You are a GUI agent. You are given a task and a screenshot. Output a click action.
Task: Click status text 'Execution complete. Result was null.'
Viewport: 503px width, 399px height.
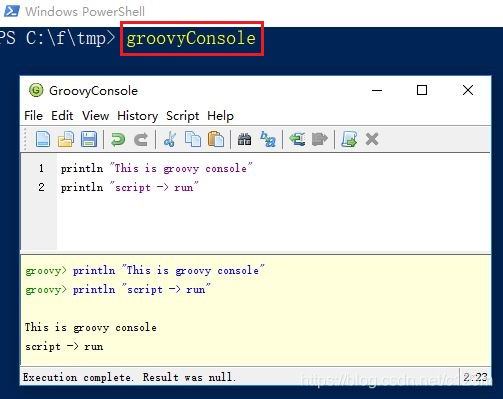129,377
